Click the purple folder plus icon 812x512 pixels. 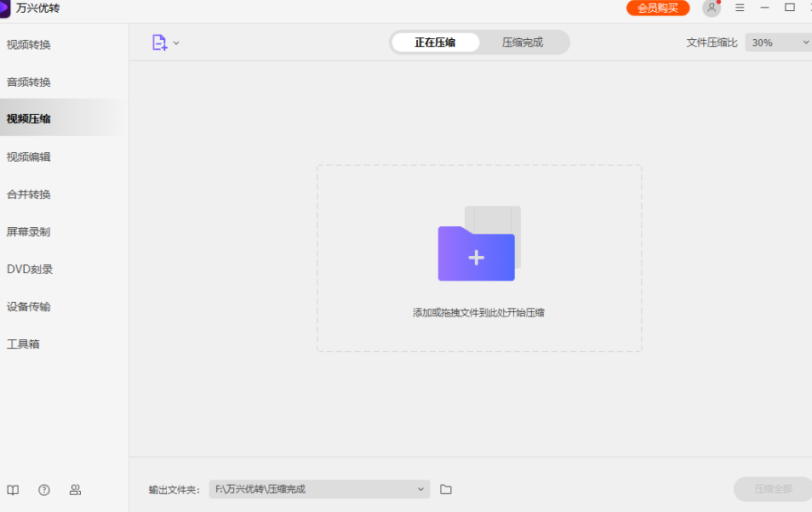pyautogui.click(x=477, y=253)
